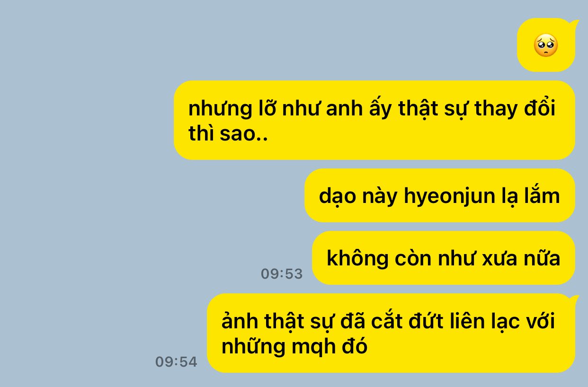Select the "không còn như xưa nữa" bubble

[x=443, y=258]
